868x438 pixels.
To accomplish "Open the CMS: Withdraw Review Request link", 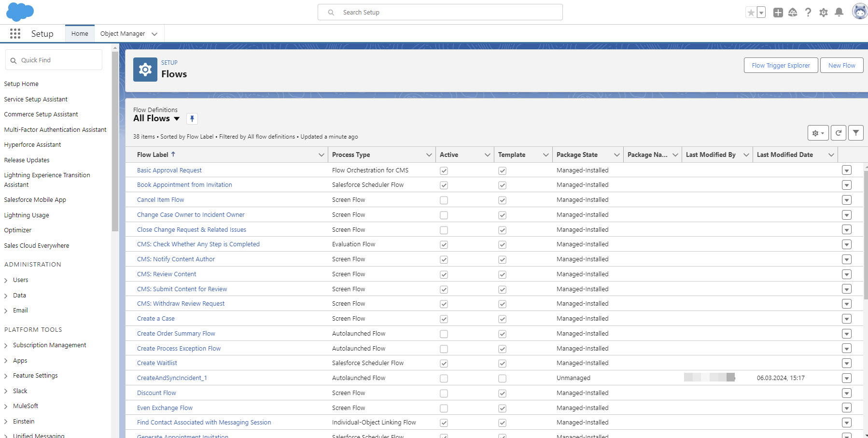I will (181, 304).
